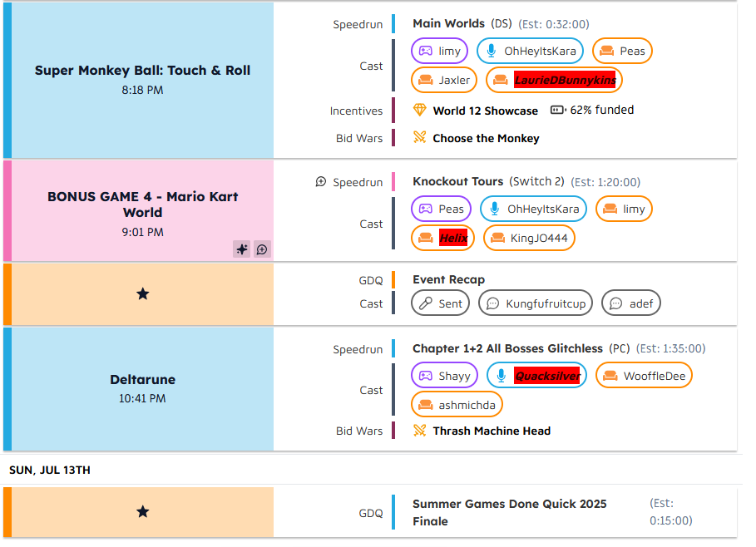Click the SUN, JUL 13TH date header
The width and height of the screenshot is (756, 547).
50,470
